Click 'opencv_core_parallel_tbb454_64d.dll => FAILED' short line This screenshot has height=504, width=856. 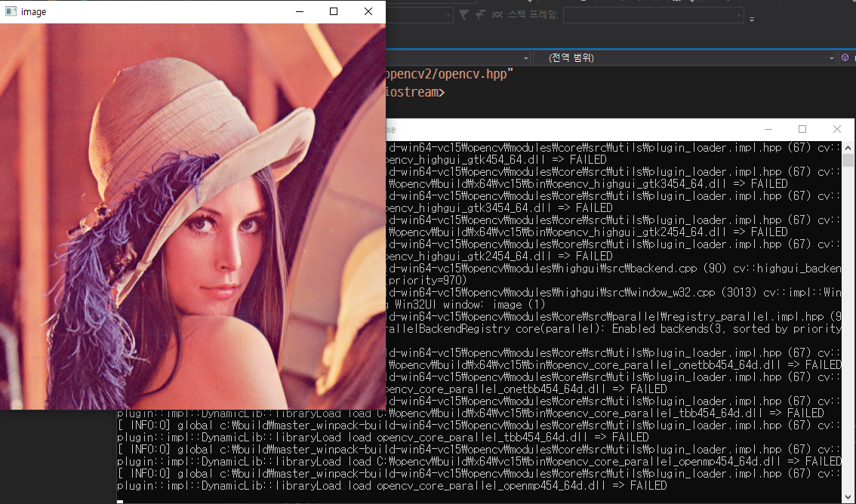[x=383, y=438]
